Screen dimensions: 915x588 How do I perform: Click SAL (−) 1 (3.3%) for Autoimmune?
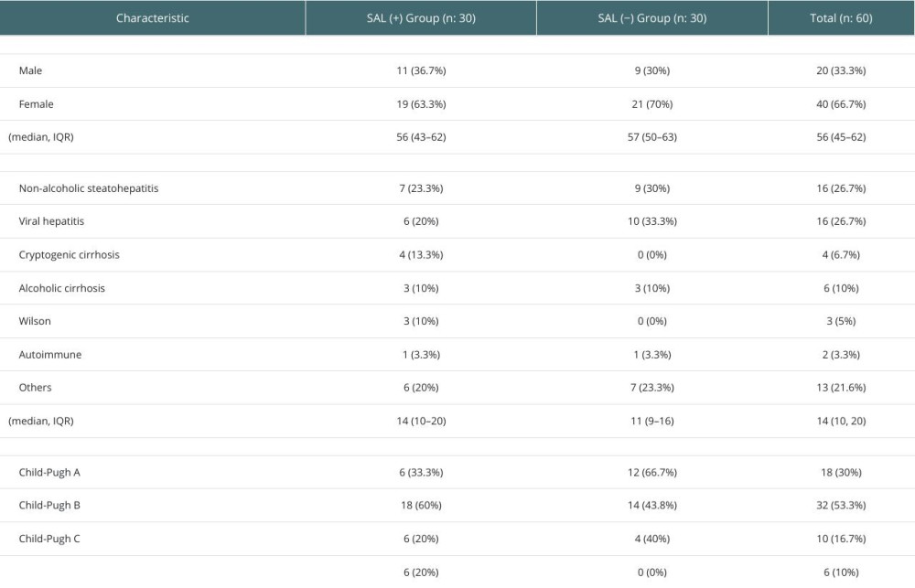651,355
